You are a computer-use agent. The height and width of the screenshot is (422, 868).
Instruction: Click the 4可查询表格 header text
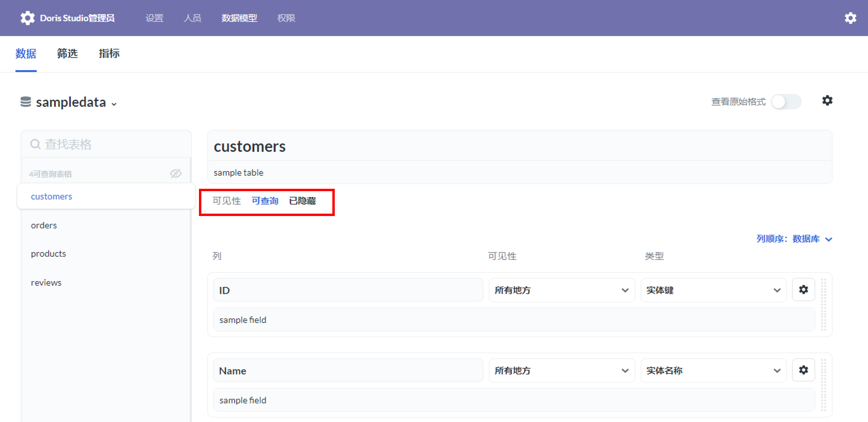pyautogui.click(x=50, y=174)
